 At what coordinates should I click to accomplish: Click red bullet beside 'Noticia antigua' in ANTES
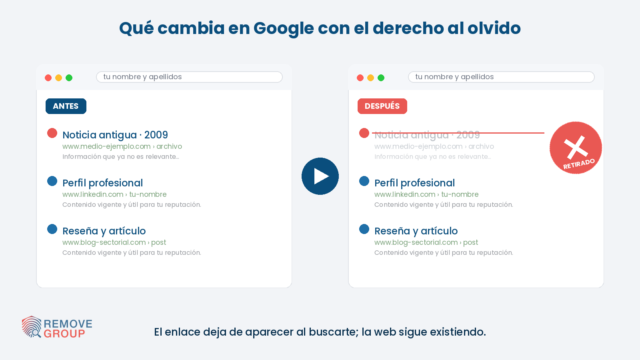52,133
